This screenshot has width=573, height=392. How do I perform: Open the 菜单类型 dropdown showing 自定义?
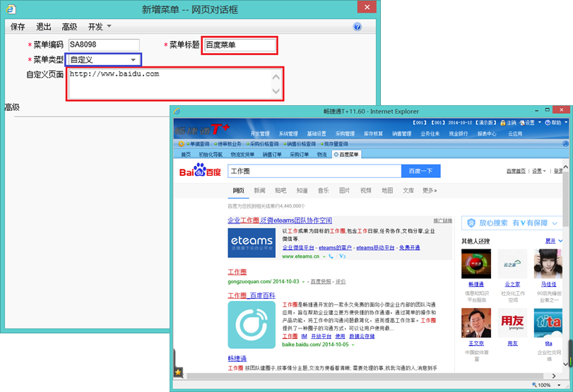(x=103, y=59)
